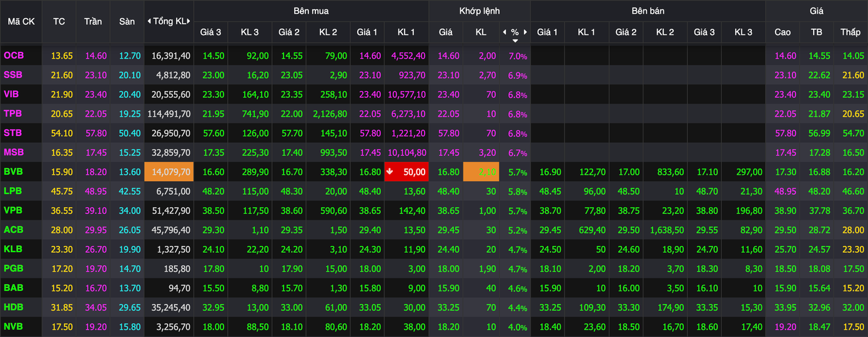The width and height of the screenshot is (868, 337).
Task: Click the Khớp lệnh group header
Action: pyautogui.click(x=480, y=11)
